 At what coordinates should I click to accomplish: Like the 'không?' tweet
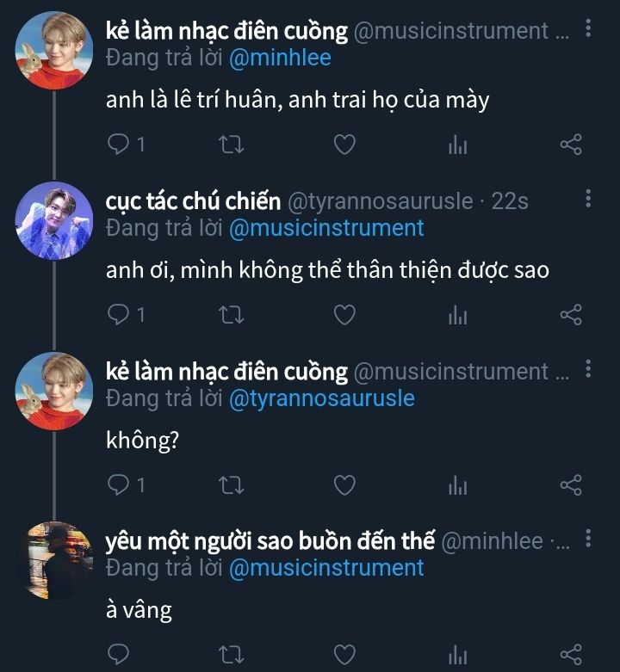point(344,485)
